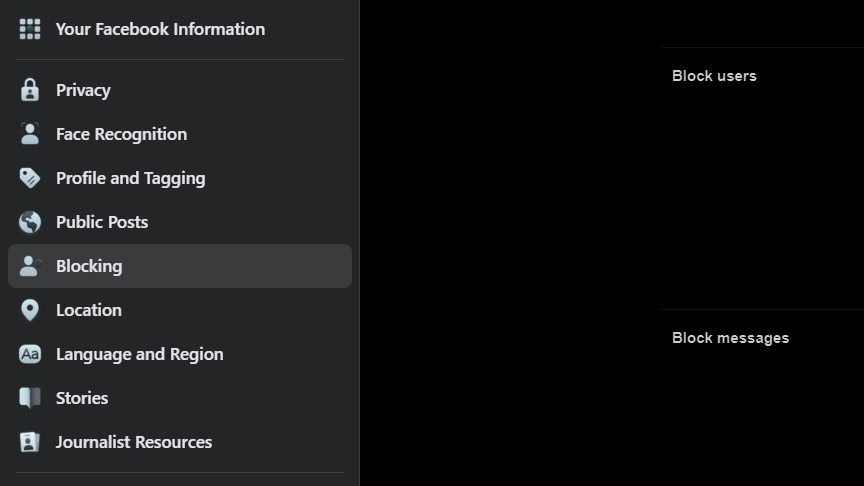Click the Block messages section heading
Viewport: 864px width, 486px height.
[x=730, y=338]
